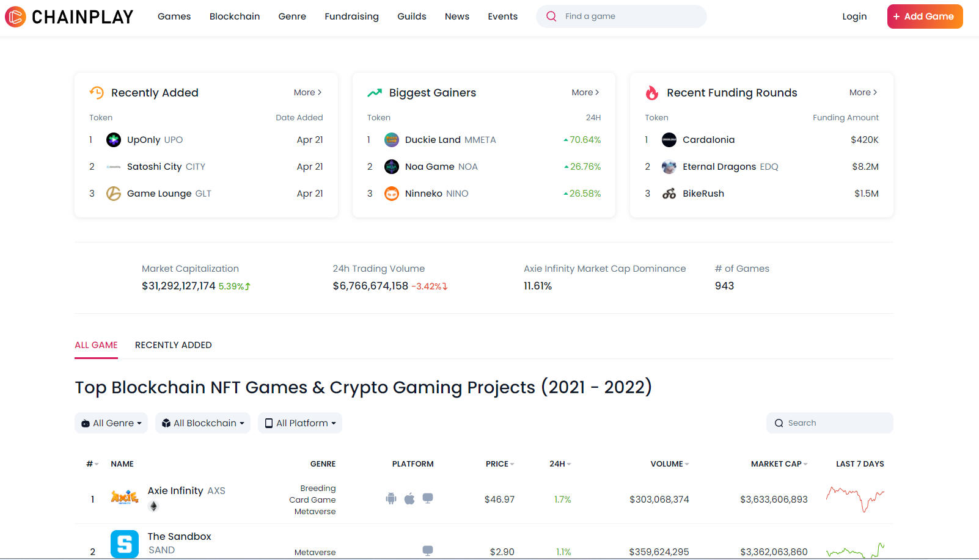
Task: Click the Find a game search field
Action: [621, 16]
